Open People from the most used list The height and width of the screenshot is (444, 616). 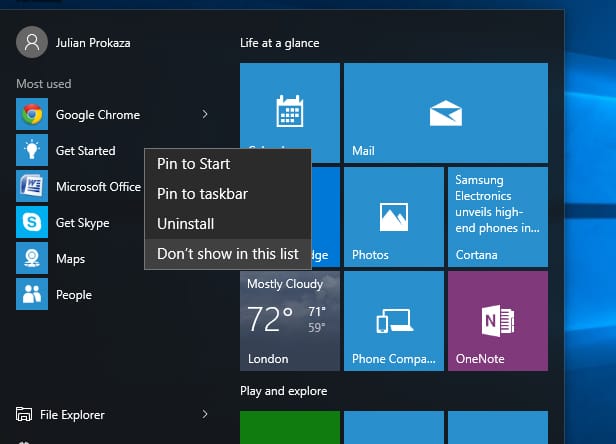[74, 295]
